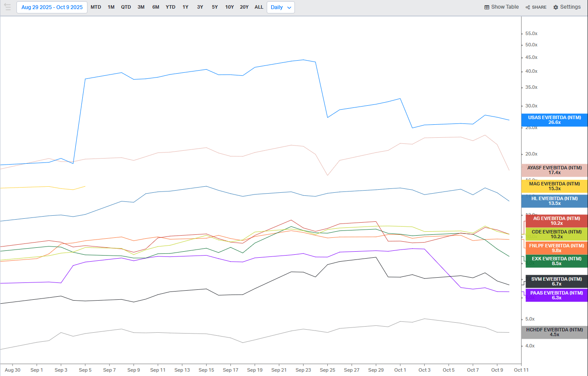The image size is (588, 376).
Task: Choose the 20Y time range
Action: (244, 7)
